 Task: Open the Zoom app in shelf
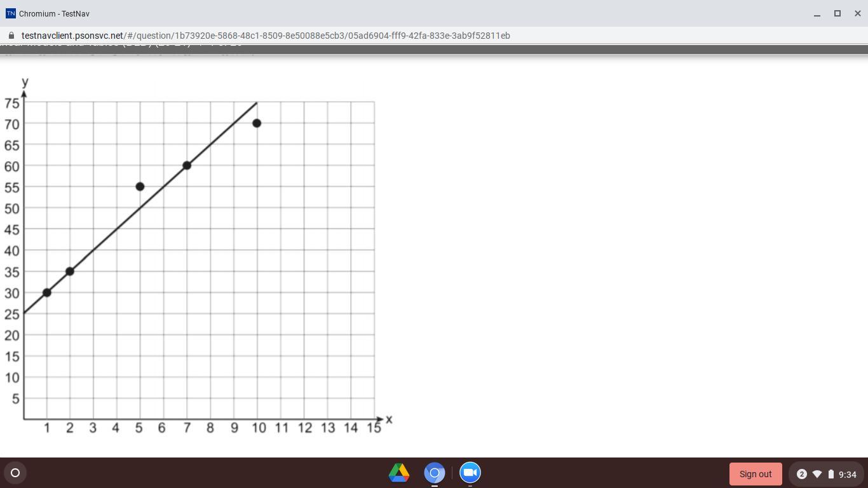[x=470, y=473]
